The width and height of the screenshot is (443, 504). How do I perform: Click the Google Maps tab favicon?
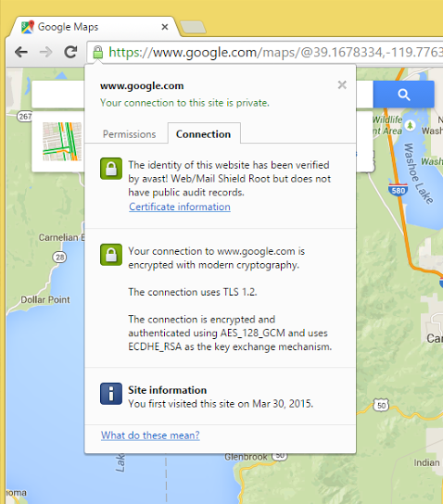click(28, 27)
